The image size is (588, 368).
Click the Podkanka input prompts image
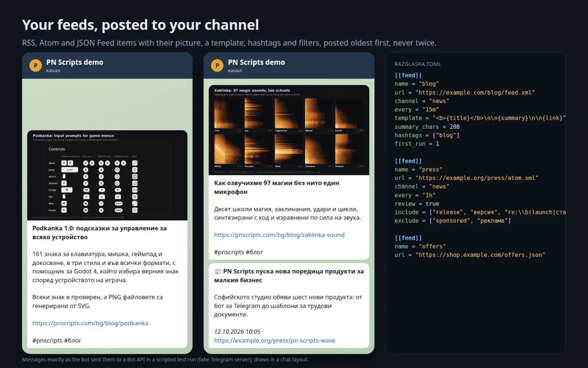point(107,175)
